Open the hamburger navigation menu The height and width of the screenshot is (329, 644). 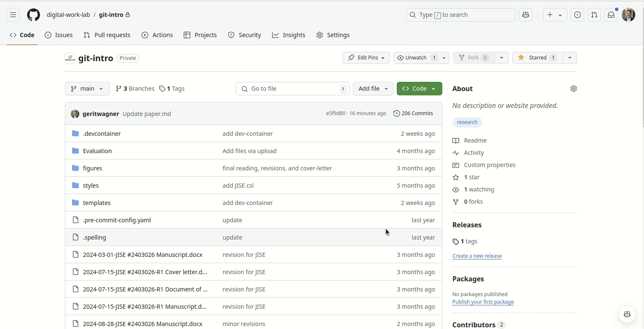[x=13, y=15]
